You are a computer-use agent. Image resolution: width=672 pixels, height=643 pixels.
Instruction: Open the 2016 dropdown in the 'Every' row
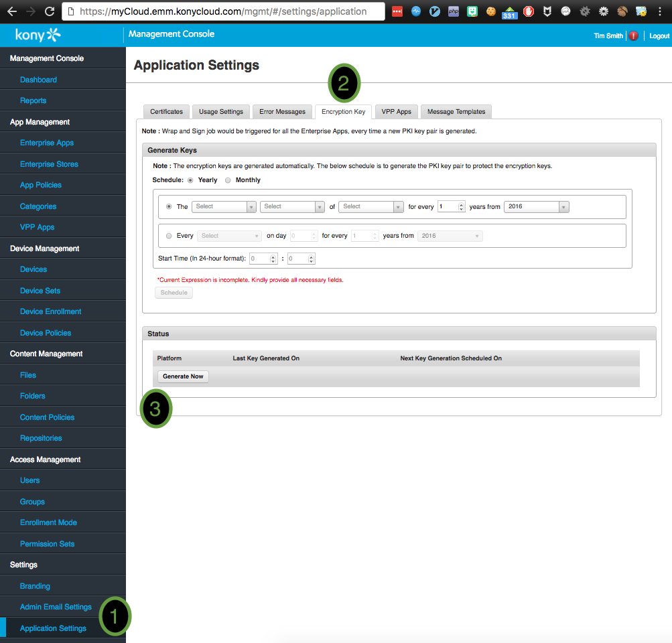[450, 236]
